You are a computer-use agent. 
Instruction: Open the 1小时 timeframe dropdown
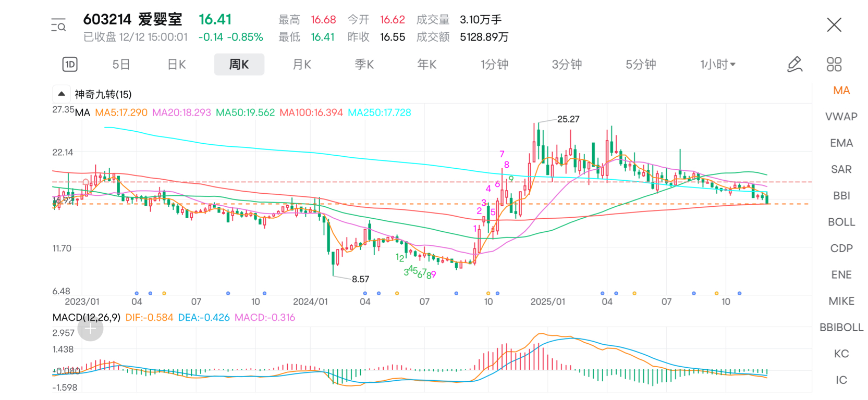(x=717, y=65)
